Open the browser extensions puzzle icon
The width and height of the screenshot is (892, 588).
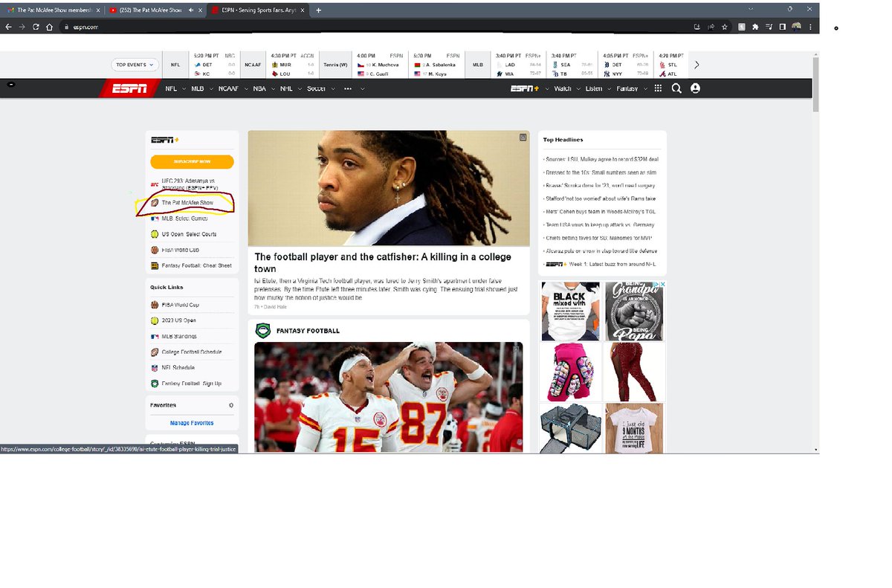pyautogui.click(x=755, y=27)
